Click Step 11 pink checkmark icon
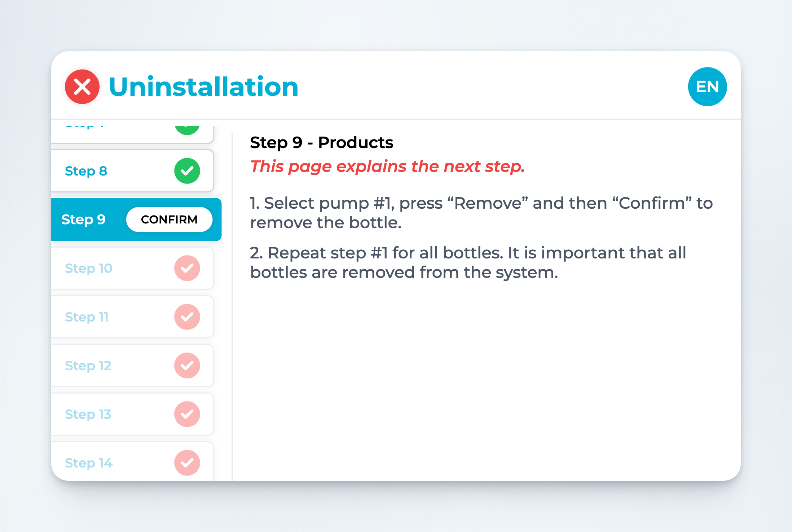792x532 pixels. click(x=187, y=317)
